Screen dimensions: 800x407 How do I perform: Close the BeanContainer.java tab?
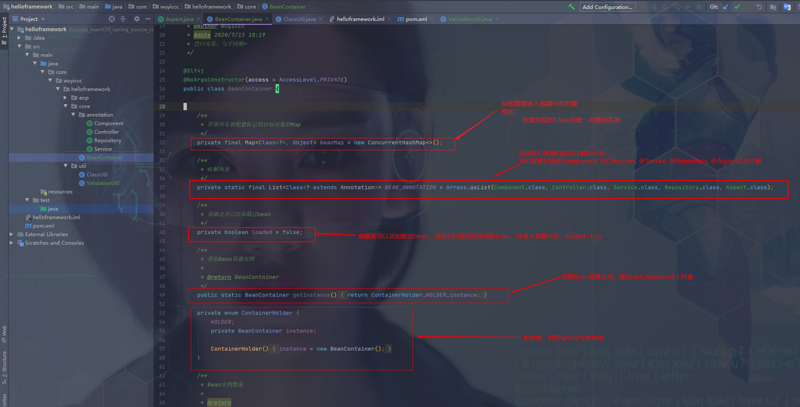(x=267, y=19)
